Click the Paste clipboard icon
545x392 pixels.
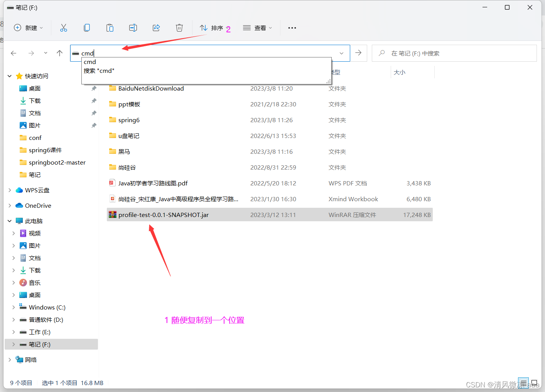pos(110,28)
